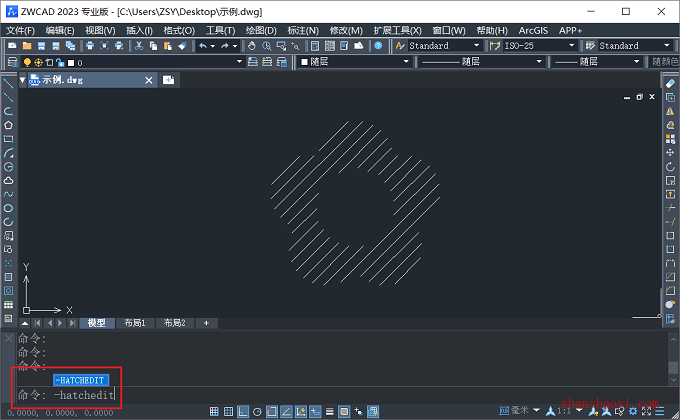Toggle lineweight display in the status bar

coord(330,411)
